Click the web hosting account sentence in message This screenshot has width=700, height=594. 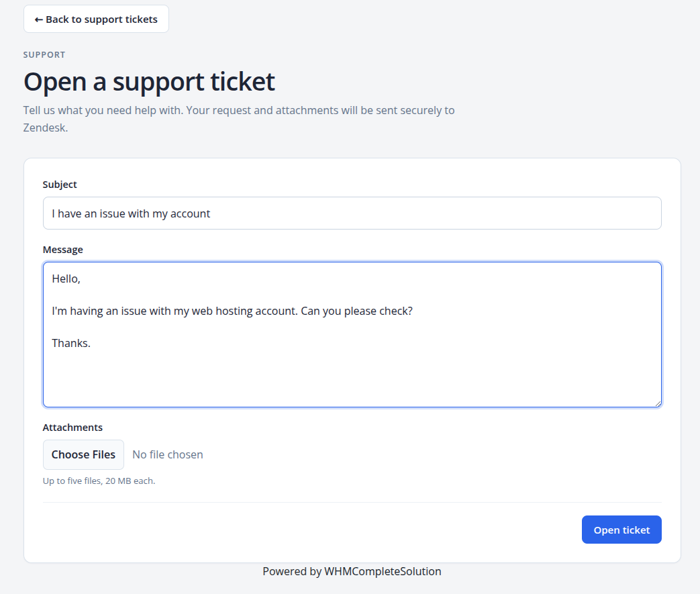(232, 311)
